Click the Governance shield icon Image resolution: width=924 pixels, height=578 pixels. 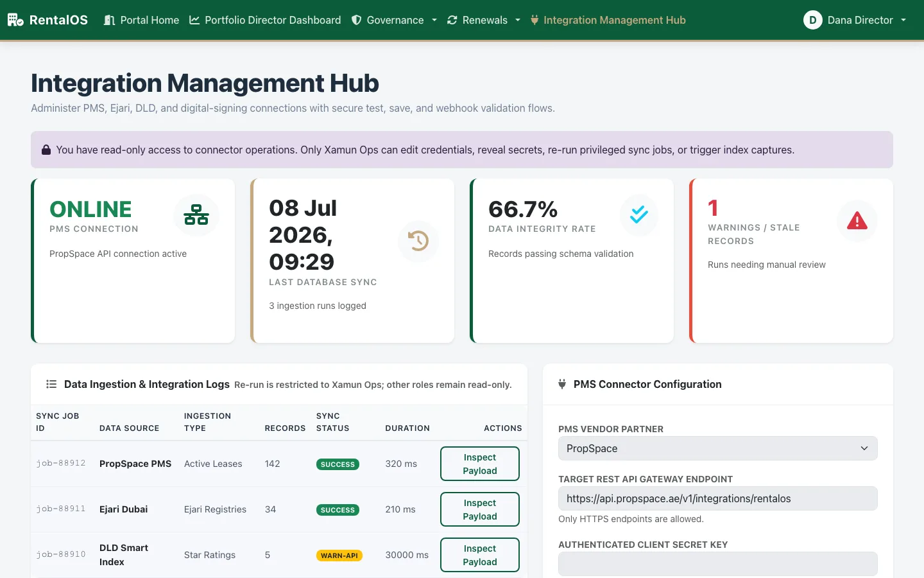pyautogui.click(x=356, y=20)
